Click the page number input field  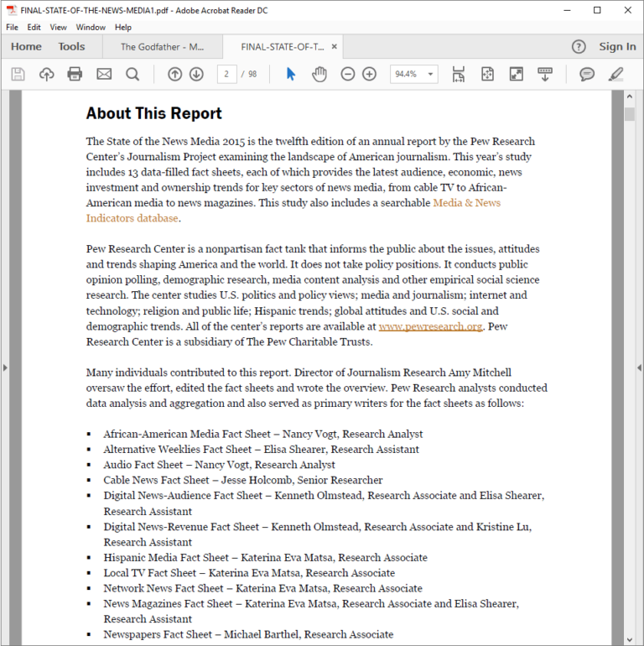(x=227, y=74)
